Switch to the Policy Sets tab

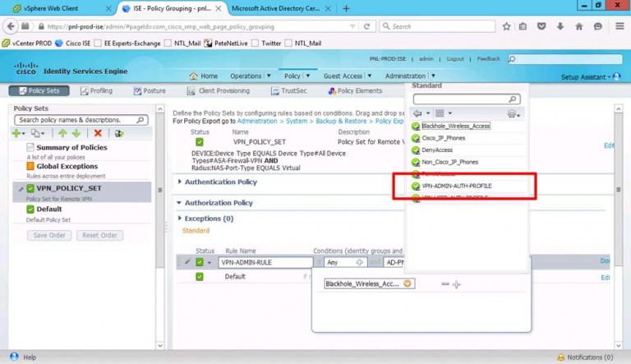[x=39, y=90]
